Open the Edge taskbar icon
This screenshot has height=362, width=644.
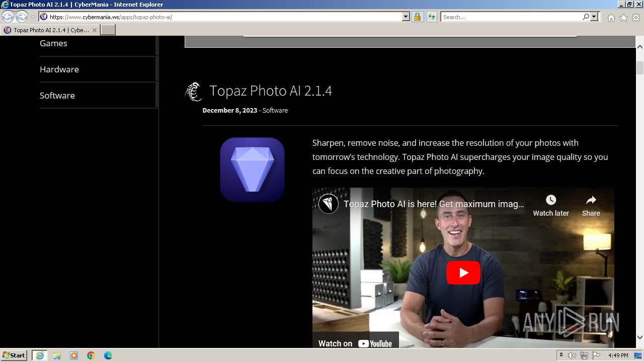(108, 355)
